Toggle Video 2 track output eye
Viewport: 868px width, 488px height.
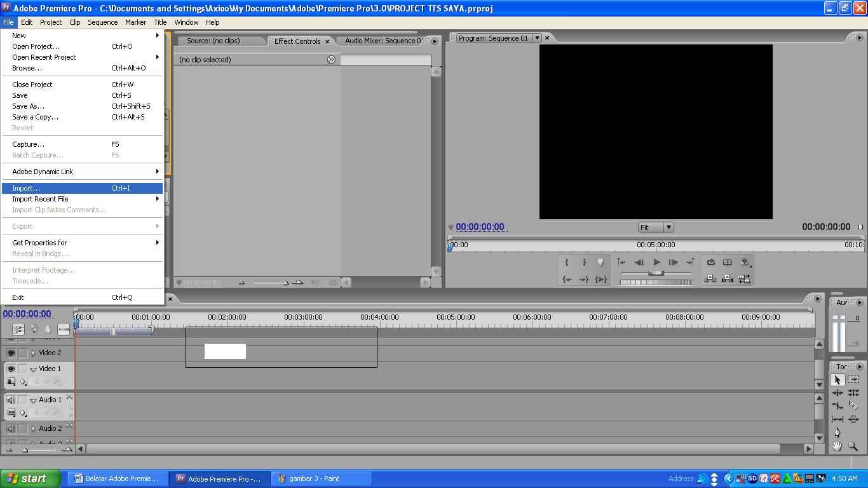[x=11, y=353]
